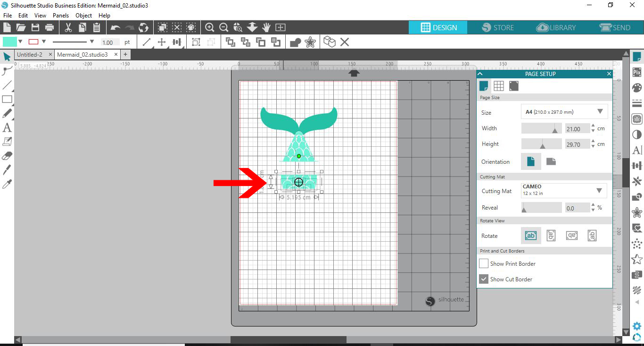
Task: Choose the first Rotate view option
Action: coord(531,236)
